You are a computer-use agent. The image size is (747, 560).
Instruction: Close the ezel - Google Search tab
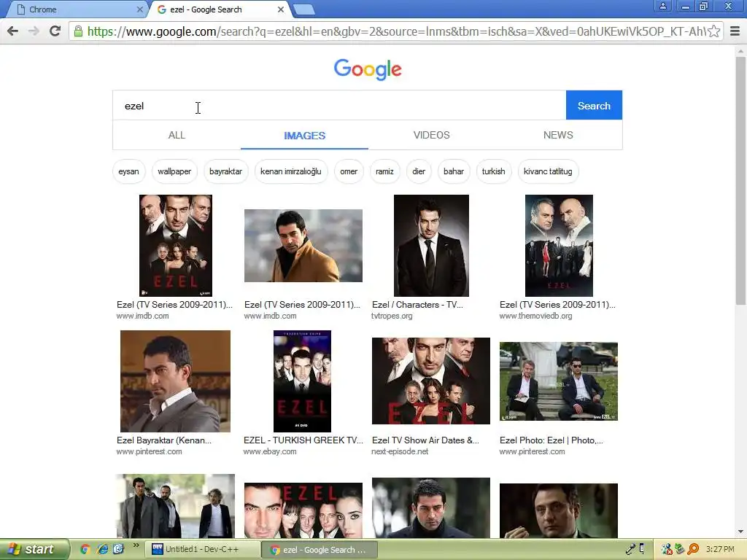point(281,9)
